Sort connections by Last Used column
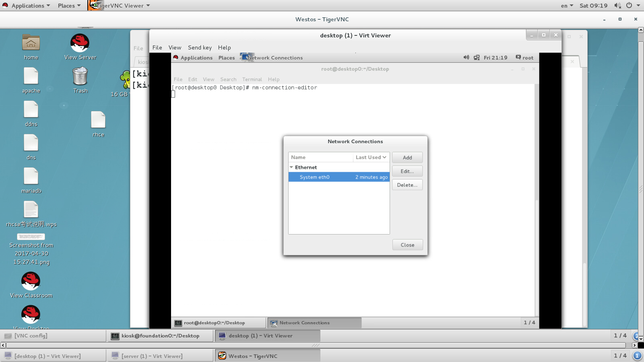Viewport: 644px width, 362px height. pos(371,157)
